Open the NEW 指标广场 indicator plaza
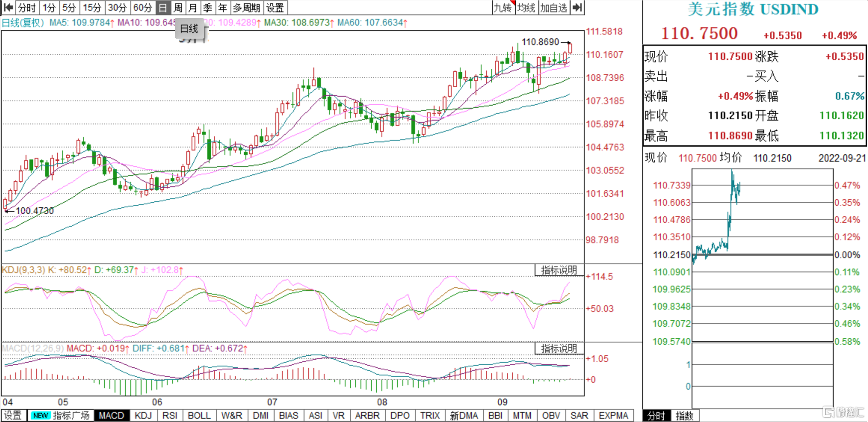868x422 pixels. [61, 416]
